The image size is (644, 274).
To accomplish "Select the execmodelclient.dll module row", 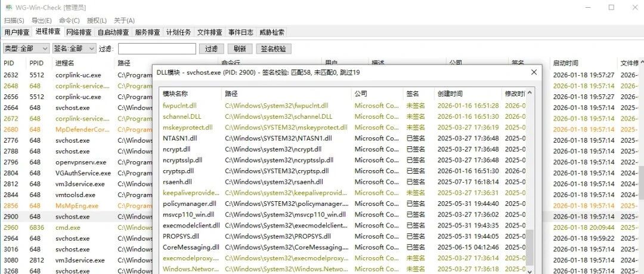I will [x=343, y=226].
